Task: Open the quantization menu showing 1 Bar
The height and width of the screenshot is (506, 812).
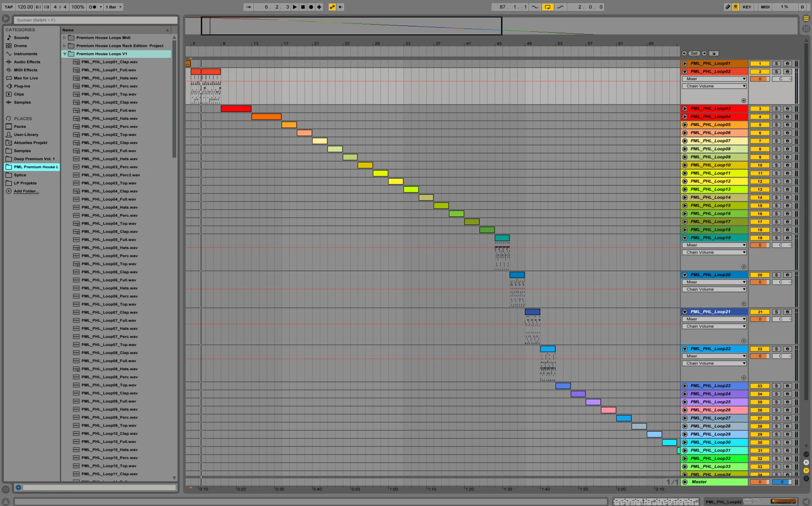Action: click(114, 7)
